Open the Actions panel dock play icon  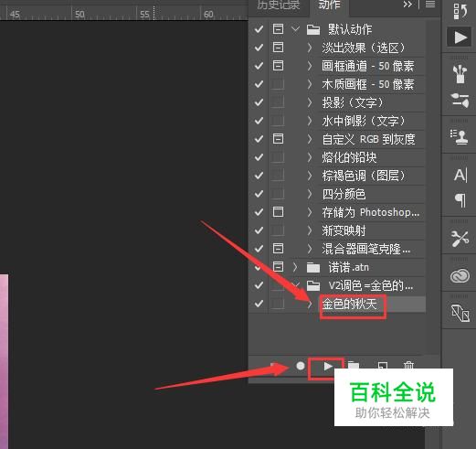click(x=460, y=37)
